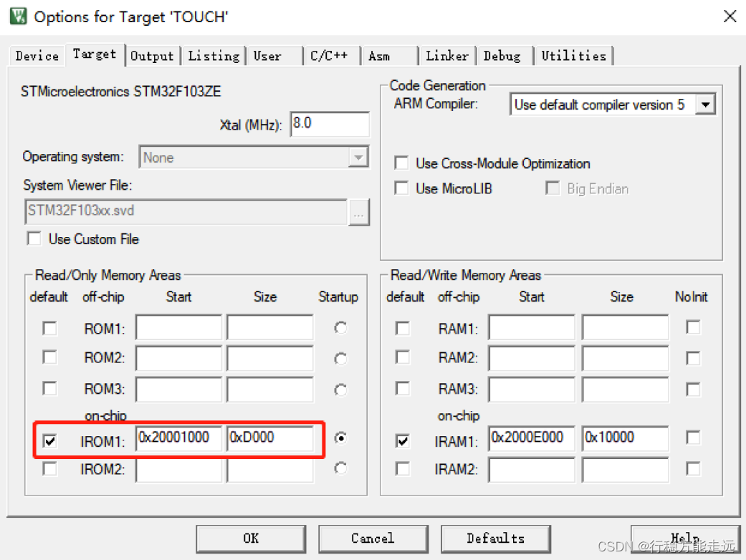Check the RAM2 default checkbox
The height and width of the screenshot is (560, 746).
tap(403, 357)
